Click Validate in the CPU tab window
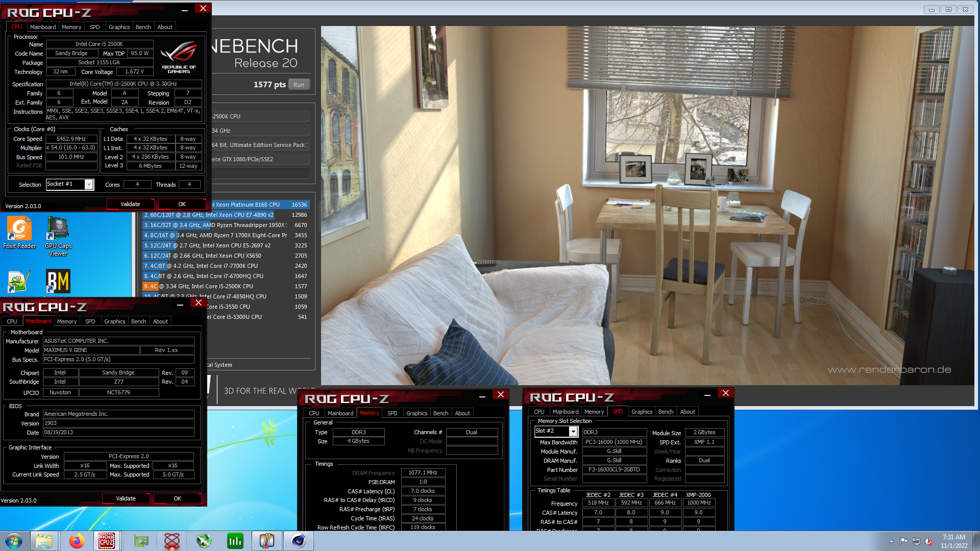980x551 pixels. click(x=130, y=204)
